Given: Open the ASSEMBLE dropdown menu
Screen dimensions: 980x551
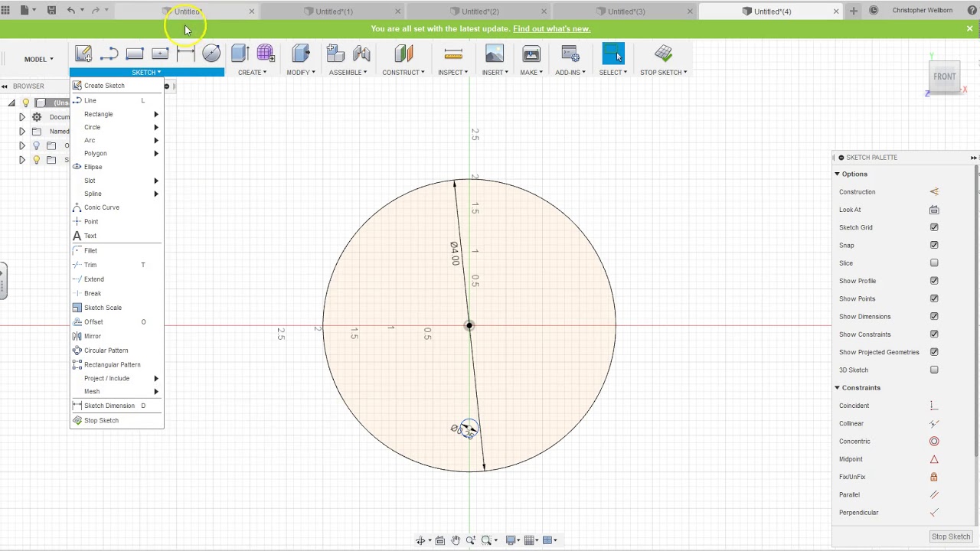Looking at the screenshot, I should pyautogui.click(x=348, y=73).
